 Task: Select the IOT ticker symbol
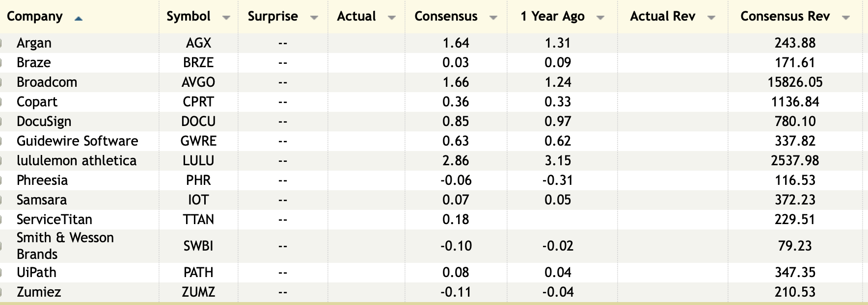[198, 200]
